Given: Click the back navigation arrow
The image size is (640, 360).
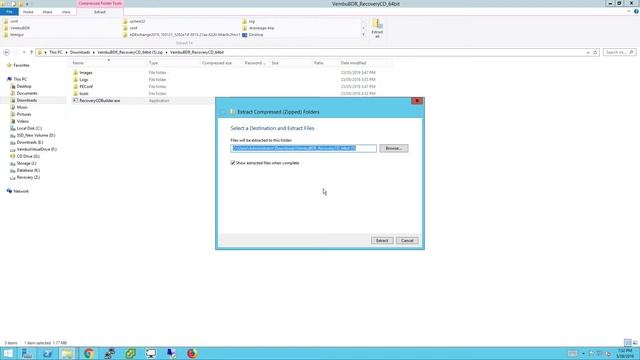Looking at the screenshot, I should click(6, 52).
